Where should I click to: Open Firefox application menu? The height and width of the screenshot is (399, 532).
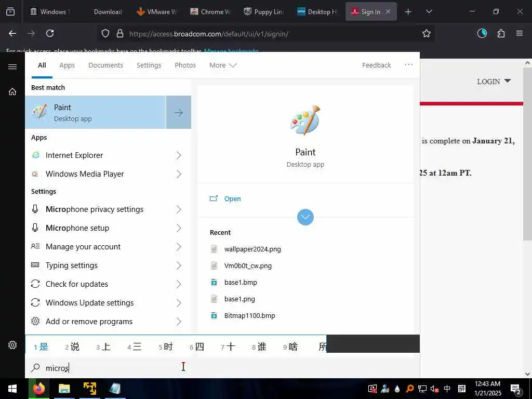[x=519, y=33]
